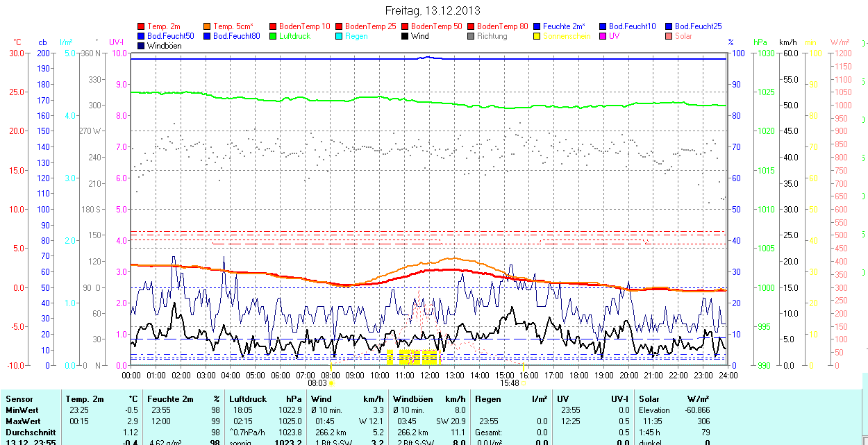Click the Luftdruck column header in table
The image size is (868, 445).
[247, 399]
